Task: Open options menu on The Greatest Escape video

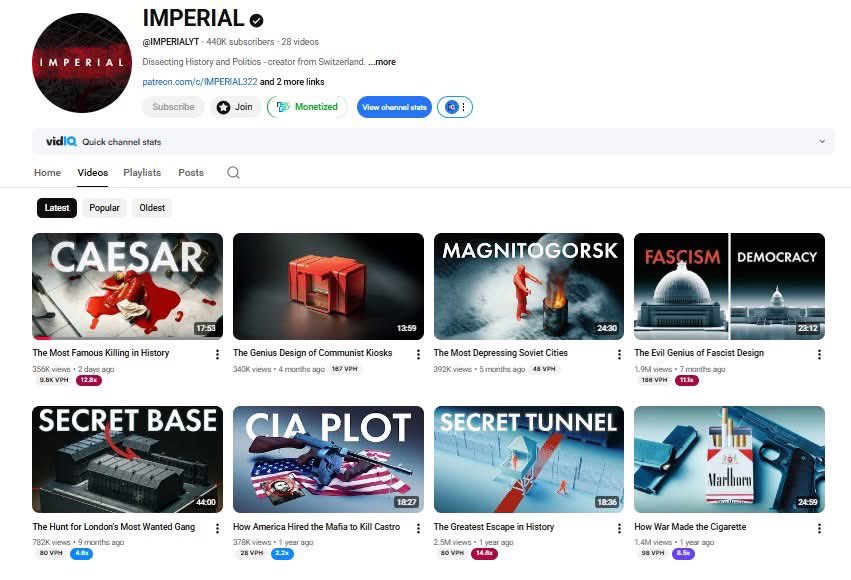Action: click(x=619, y=528)
